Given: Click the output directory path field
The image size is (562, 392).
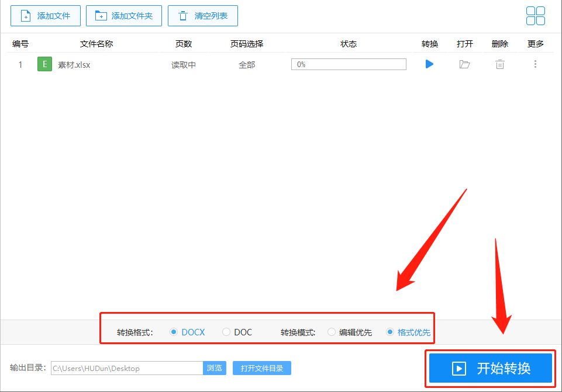Looking at the screenshot, I should pyautogui.click(x=127, y=368).
